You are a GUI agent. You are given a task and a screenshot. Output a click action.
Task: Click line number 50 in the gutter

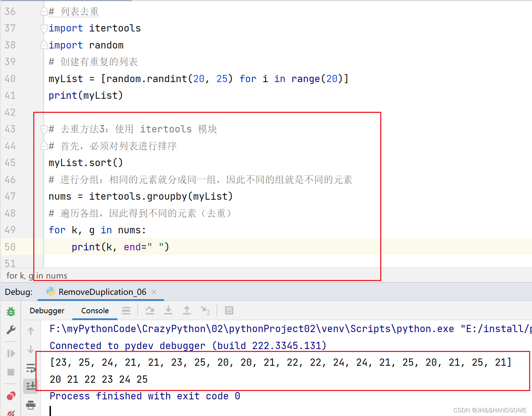click(x=10, y=247)
